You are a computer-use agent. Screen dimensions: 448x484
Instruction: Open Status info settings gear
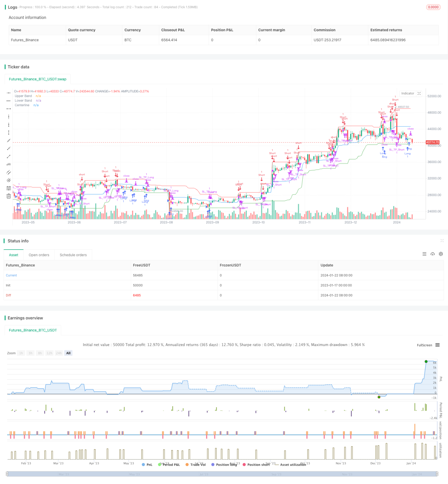point(441,254)
